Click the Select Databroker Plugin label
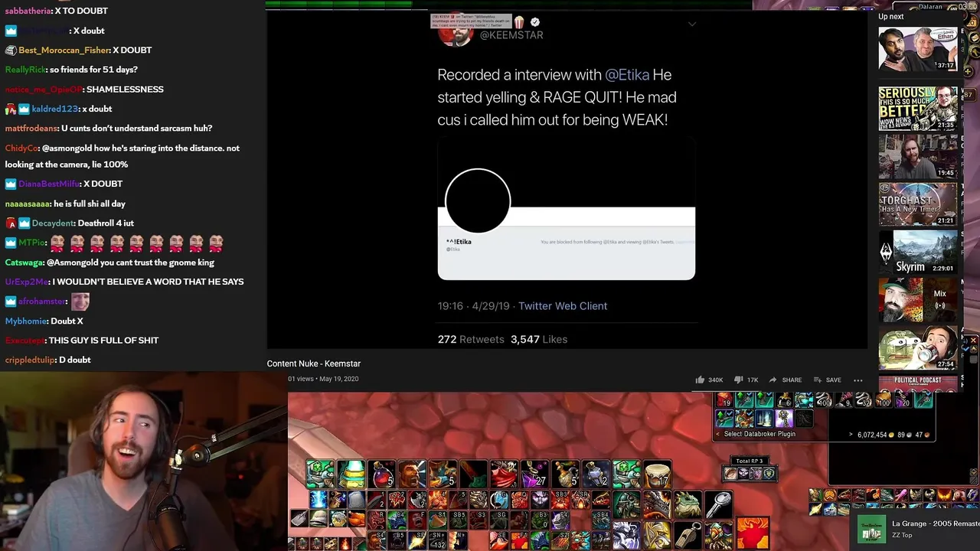This screenshot has width=980, height=551. point(759,434)
